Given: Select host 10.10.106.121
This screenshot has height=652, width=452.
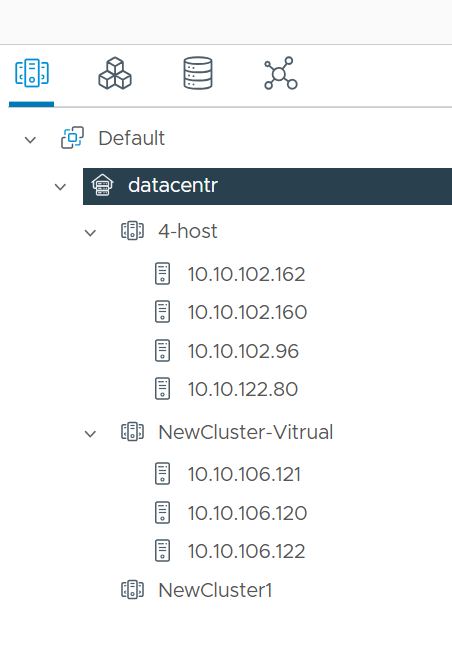Looking at the screenshot, I should (x=244, y=474).
